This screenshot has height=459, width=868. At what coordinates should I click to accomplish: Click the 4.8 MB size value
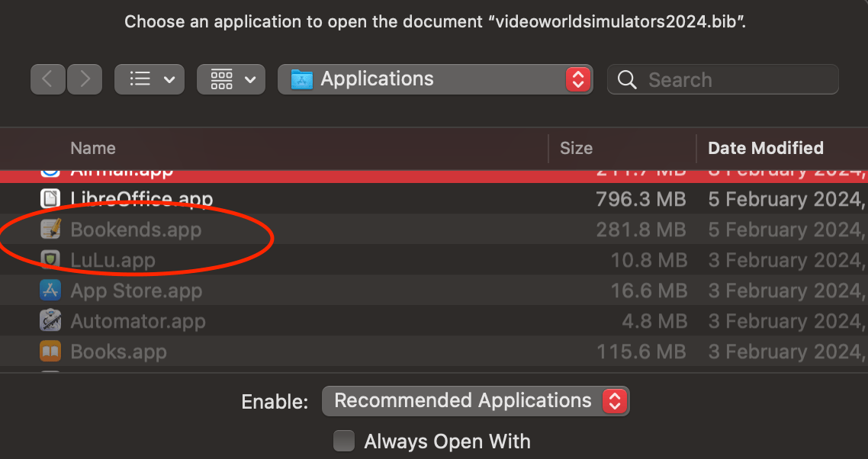tap(654, 320)
